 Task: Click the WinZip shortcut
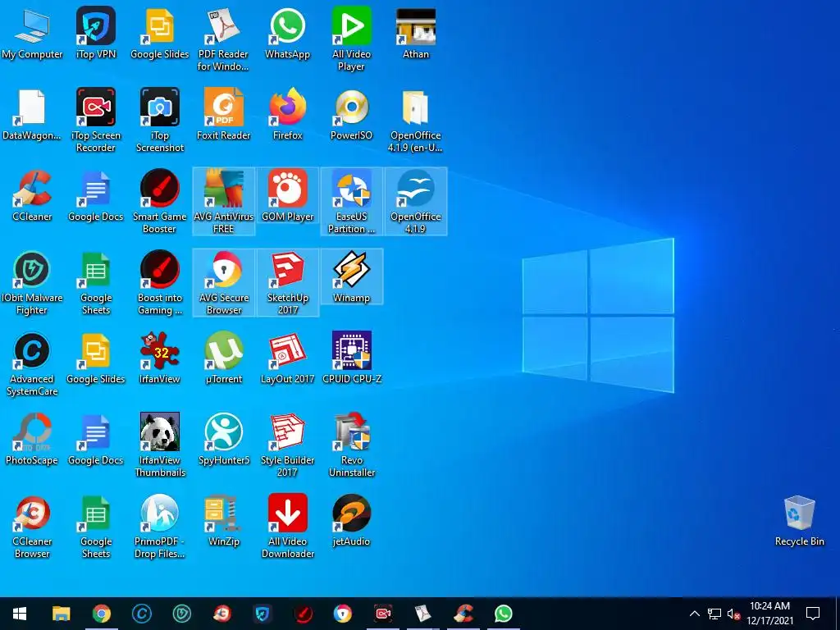pyautogui.click(x=223, y=521)
